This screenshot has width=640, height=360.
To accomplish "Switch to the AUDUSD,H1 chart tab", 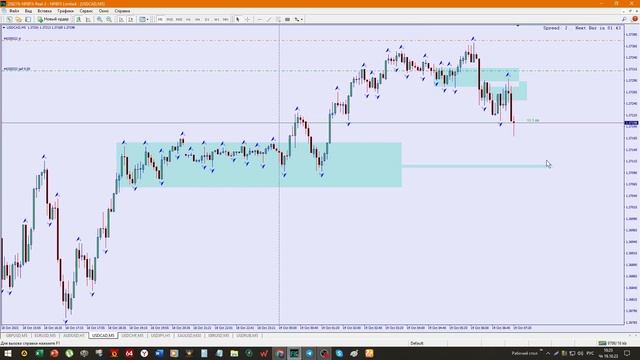I will pyautogui.click(x=73, y=336).
